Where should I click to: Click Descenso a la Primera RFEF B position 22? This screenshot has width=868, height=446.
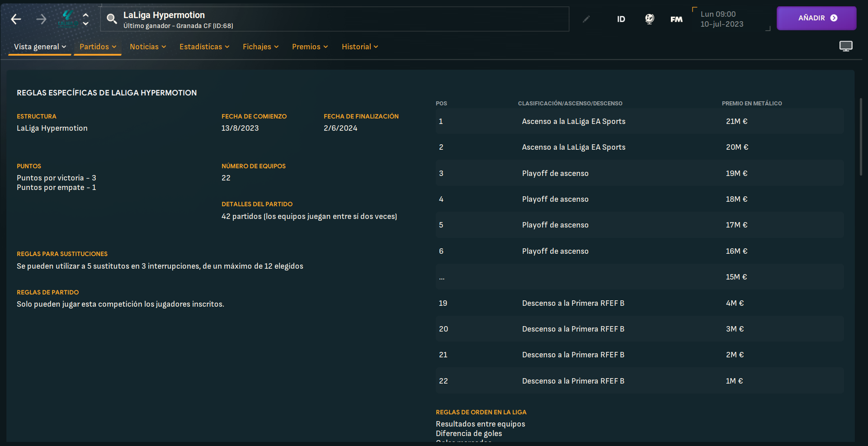coord(639,381)
